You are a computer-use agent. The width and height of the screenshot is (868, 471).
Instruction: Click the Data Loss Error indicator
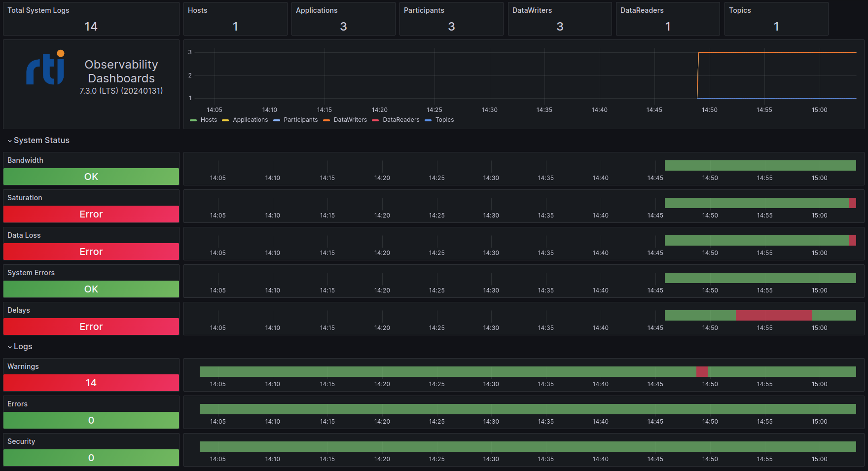[x=91, y=252]
